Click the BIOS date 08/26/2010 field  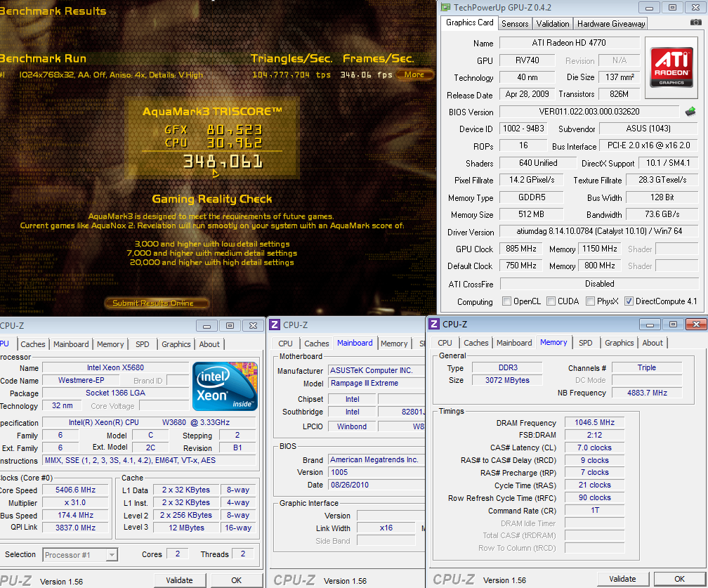pyautogui.click(x=376, y=485)
